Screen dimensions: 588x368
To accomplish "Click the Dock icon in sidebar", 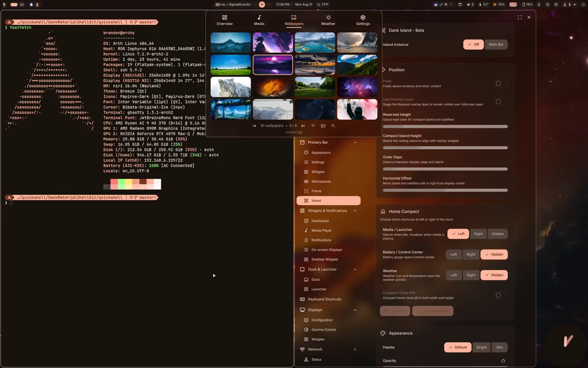I will pyautogui.click(x=306, y=280).
